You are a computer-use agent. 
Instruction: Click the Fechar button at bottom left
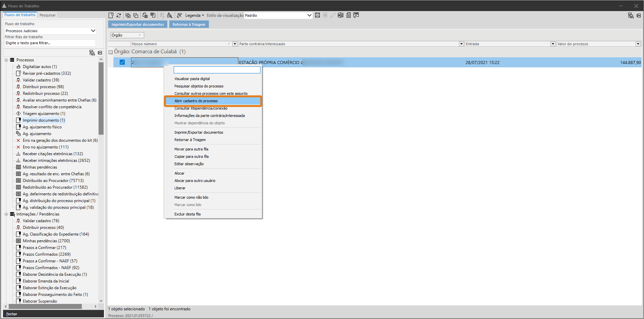tap(12, 314)
